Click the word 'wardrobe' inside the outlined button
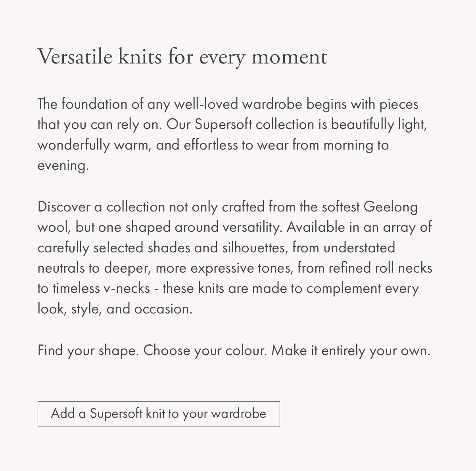 pyautogui.click(x=239, y=413)
